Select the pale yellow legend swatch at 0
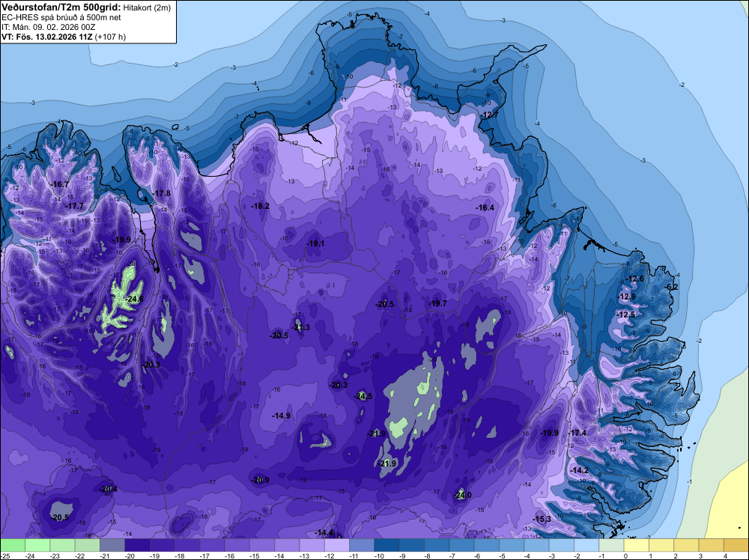 (x=637, y=546)
